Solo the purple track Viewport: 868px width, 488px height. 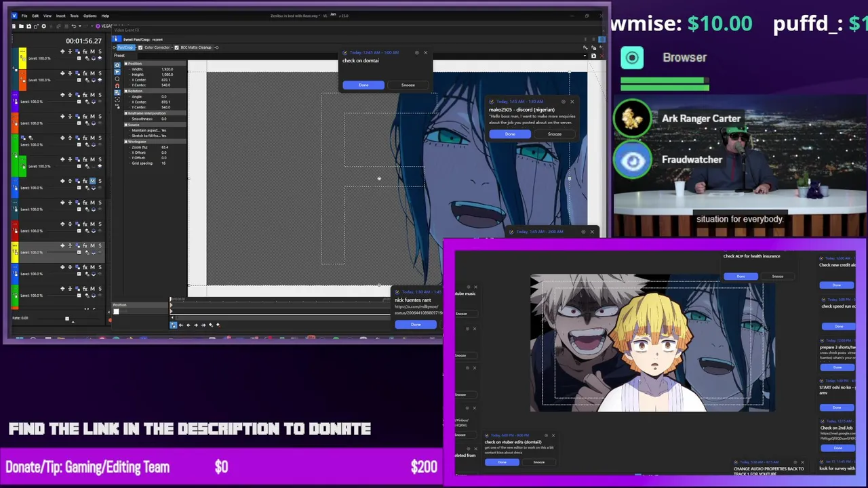(x=100, y=95)
